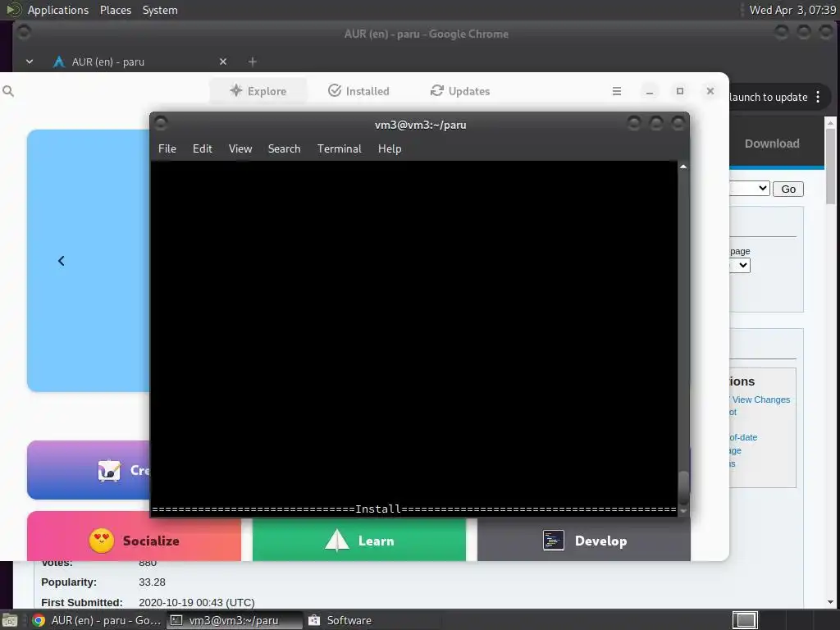Open Download link on AUR page
Image resolution: width=840 pixels, height=630 pixels.
coord(772,144)
